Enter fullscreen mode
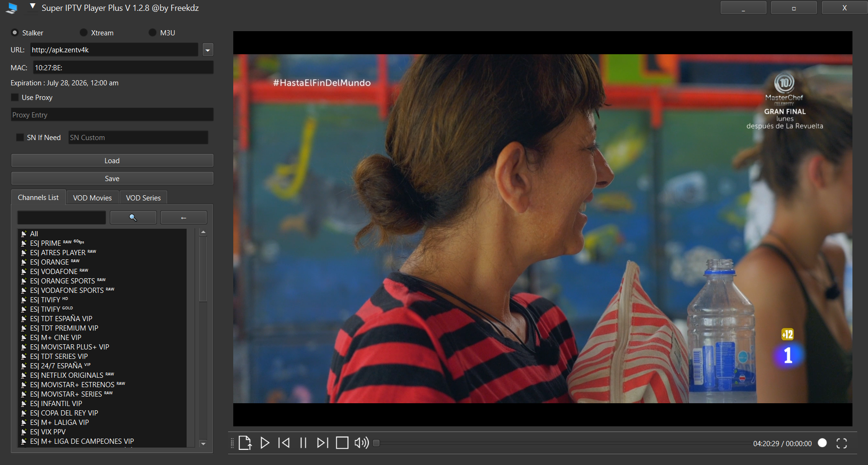868x465 pixels. click(842, 443)
